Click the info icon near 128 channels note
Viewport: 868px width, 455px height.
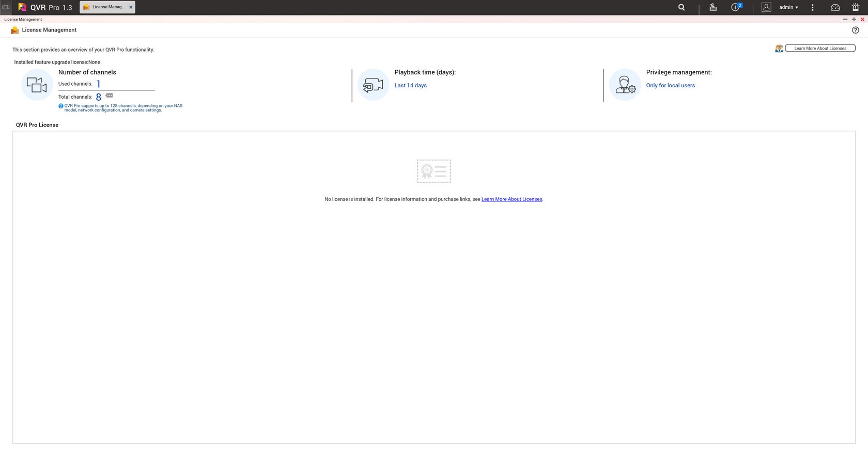click(x=61, y=106)
